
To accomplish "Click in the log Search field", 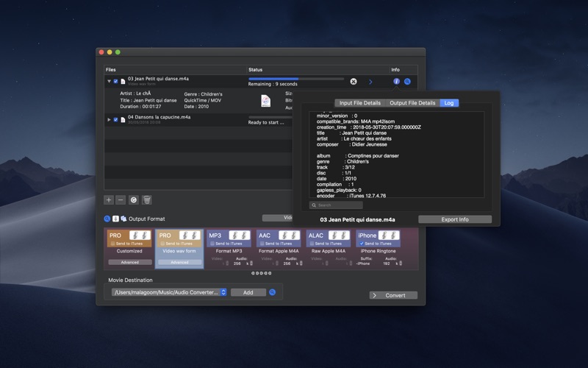I will click(336, 205).
